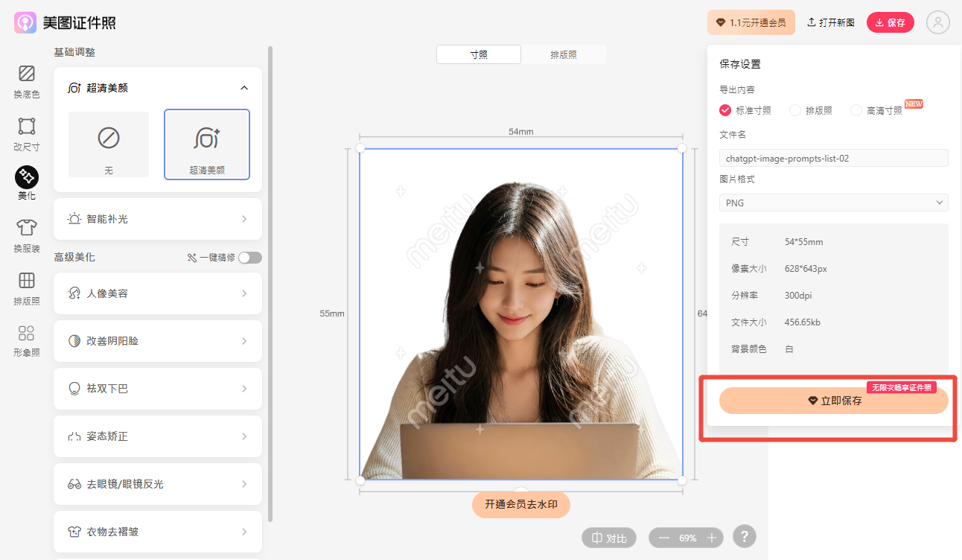This screenshot has height=560, width=962.
Task: Open the 换服装 change clothing tool
Action: point(26,236)
